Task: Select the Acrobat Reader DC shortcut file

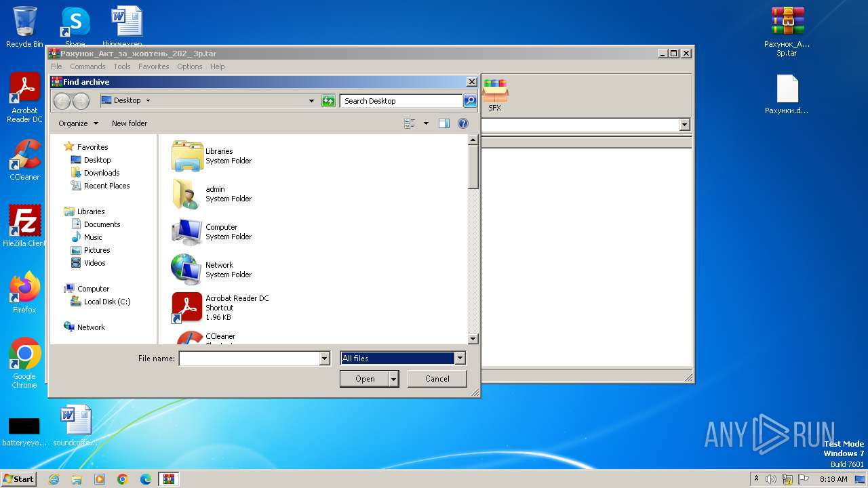Action: click(x=220, y=308)
